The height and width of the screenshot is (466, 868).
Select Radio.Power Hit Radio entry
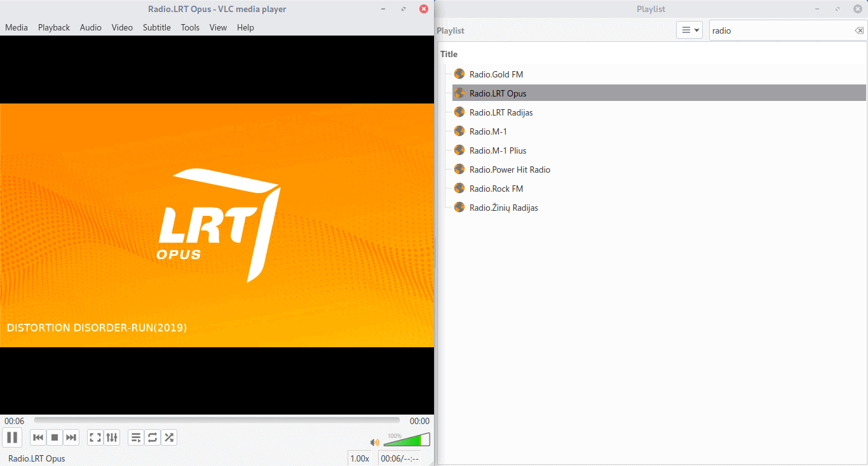(x=659, y=170)
